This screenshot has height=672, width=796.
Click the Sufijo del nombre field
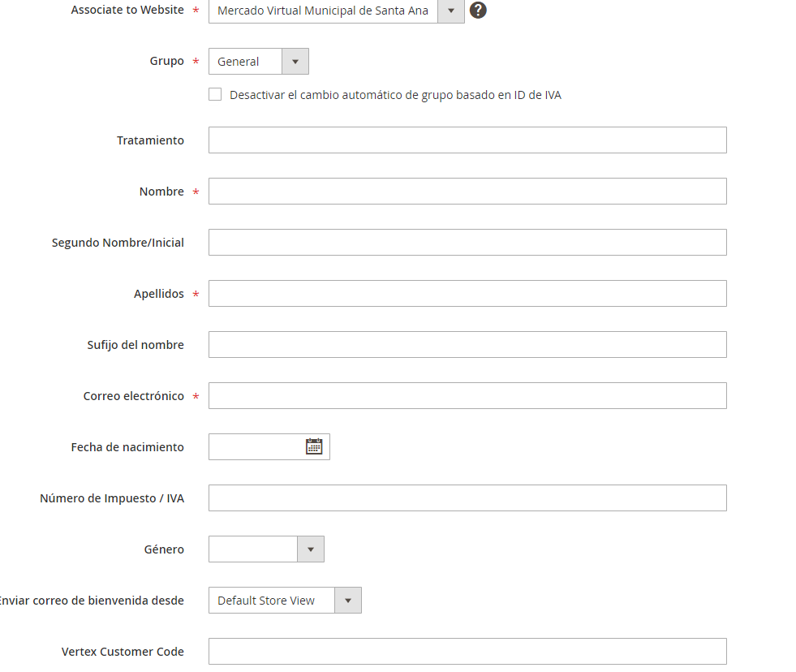coord(467,344)
